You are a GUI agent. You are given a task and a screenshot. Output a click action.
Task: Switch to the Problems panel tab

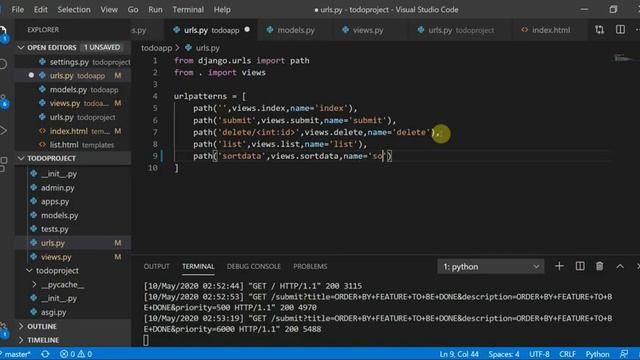tap(310, 267)
